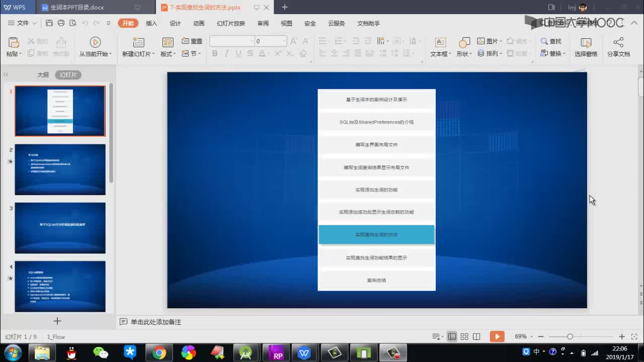Select slide 2 thumbnail
This screenshot has height=362, width=644.
pyautogui.click(x=60, y=169)
